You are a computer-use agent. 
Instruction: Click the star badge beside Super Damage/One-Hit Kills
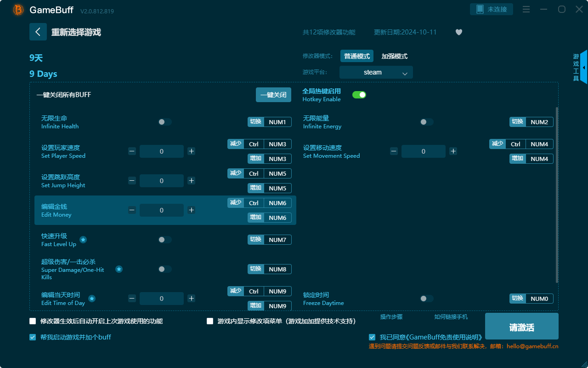click(119, 270)
